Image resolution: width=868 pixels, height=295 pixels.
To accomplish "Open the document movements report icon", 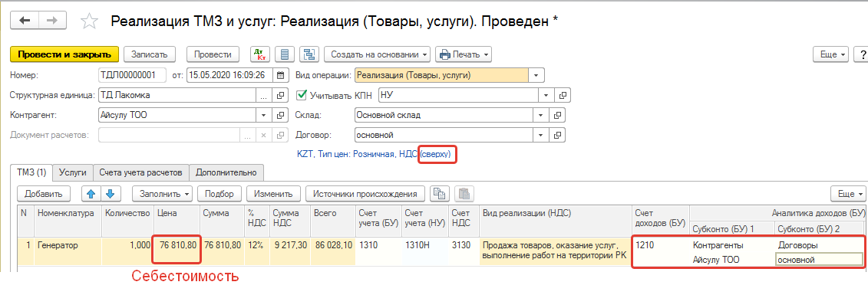I will tap(285, 54).
